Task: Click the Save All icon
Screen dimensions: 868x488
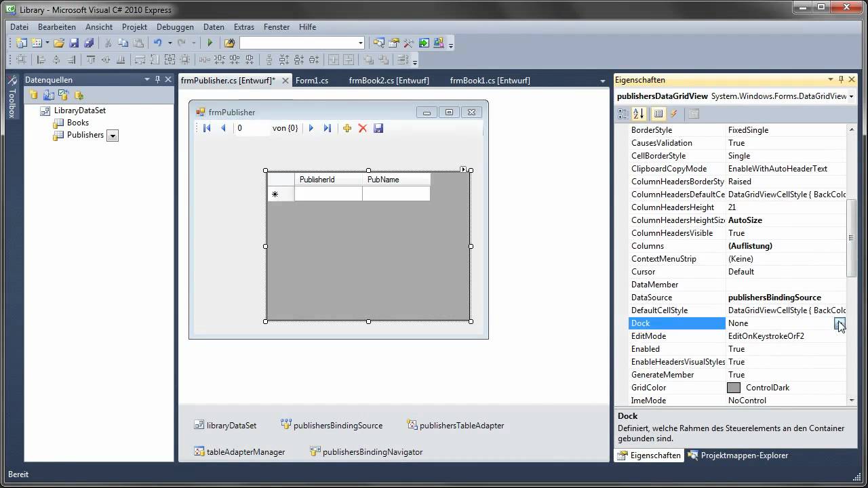Action: (89, 43)
